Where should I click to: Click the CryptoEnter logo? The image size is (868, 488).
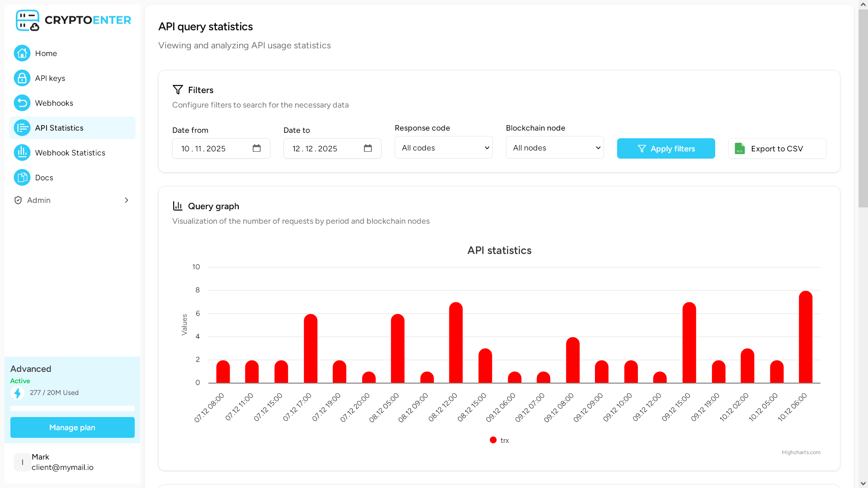pos(73,20)
